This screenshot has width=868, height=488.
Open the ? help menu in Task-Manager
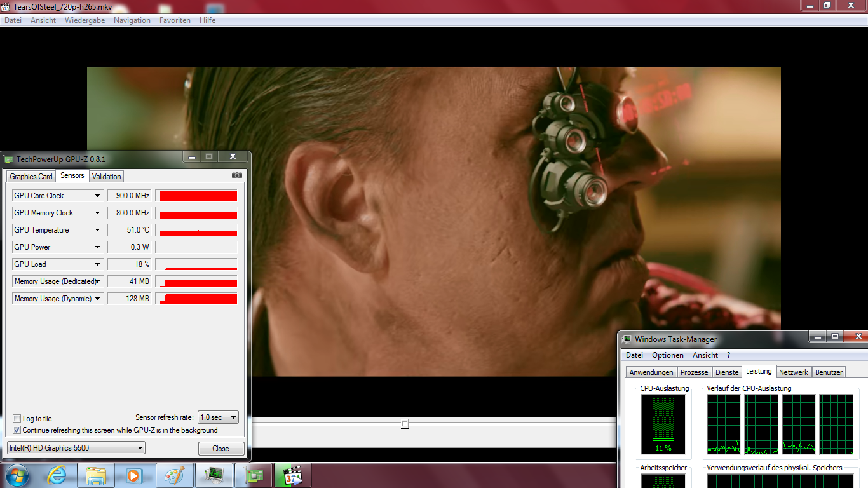[x=728, y=355]
